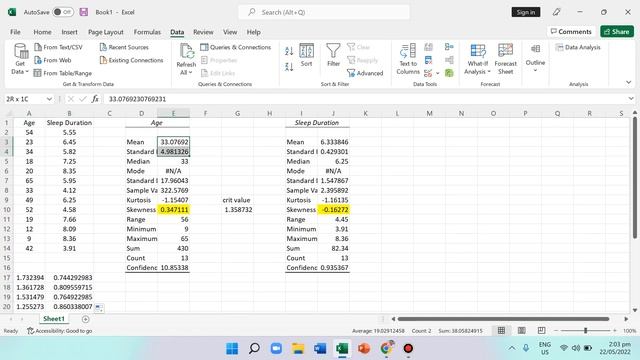Add a new sheet with plus icon
The width and height of the screenshot is (640, 360).
pyautogui.click(x=85, y=319)
